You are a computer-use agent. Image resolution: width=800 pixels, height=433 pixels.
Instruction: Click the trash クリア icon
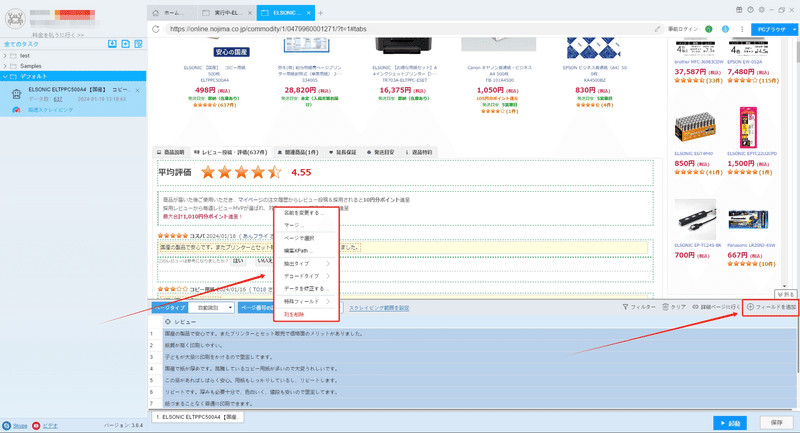click(665, 307)
